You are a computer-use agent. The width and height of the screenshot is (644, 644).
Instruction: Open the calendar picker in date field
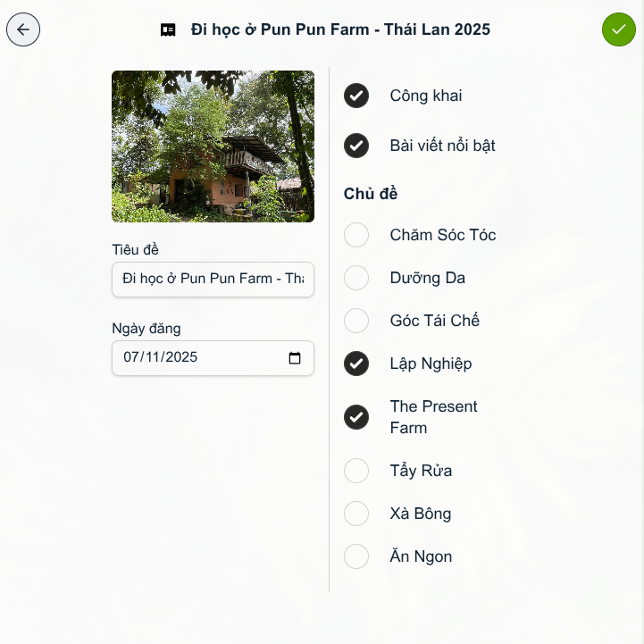click(x=295, y=358)
